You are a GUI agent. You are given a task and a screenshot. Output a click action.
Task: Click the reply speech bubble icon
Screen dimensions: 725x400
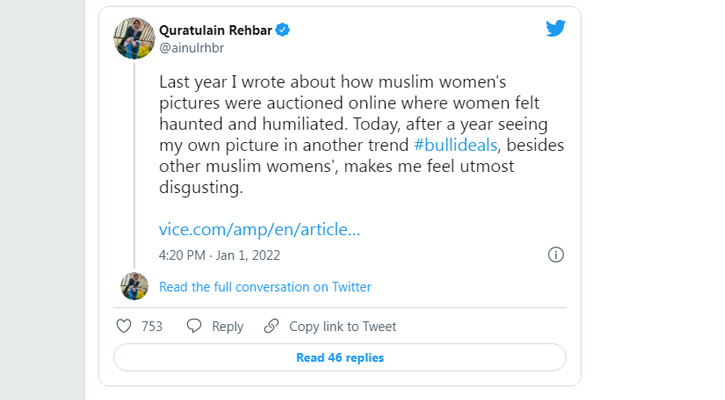(x=194, y=326)
